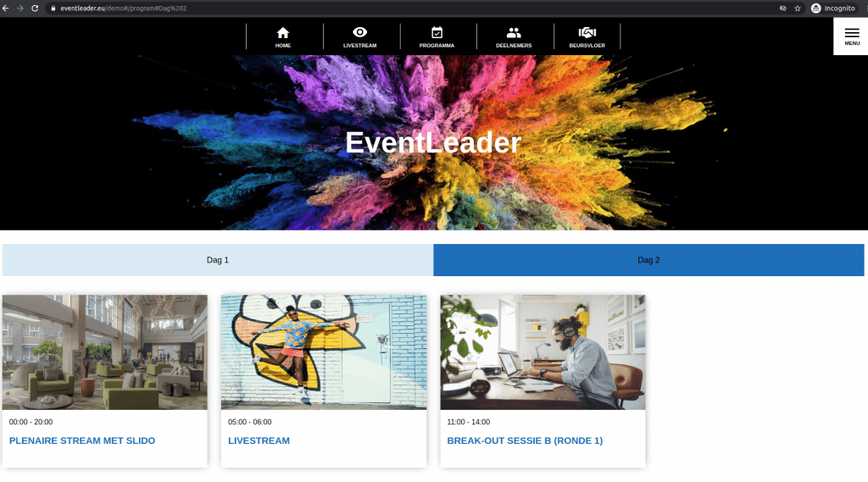
Task: Switch to the Dag 1 tab
Action: (218, 260)
